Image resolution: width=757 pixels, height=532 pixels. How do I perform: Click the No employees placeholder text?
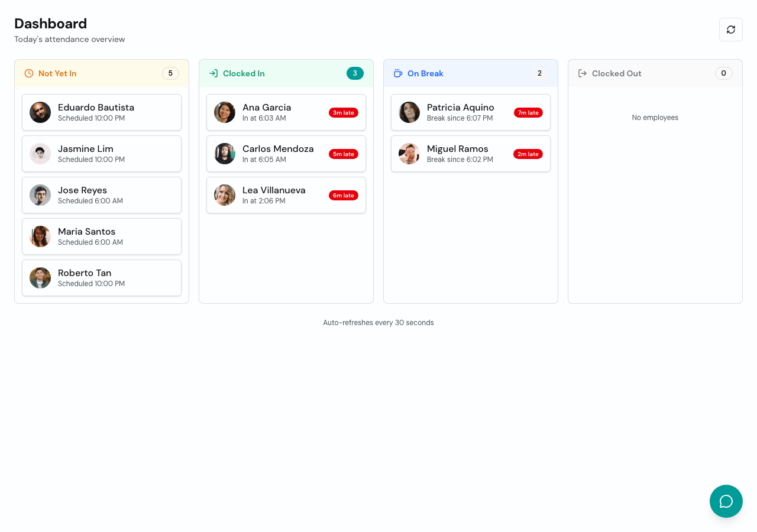pyautogui.click(x=655, y=117)
